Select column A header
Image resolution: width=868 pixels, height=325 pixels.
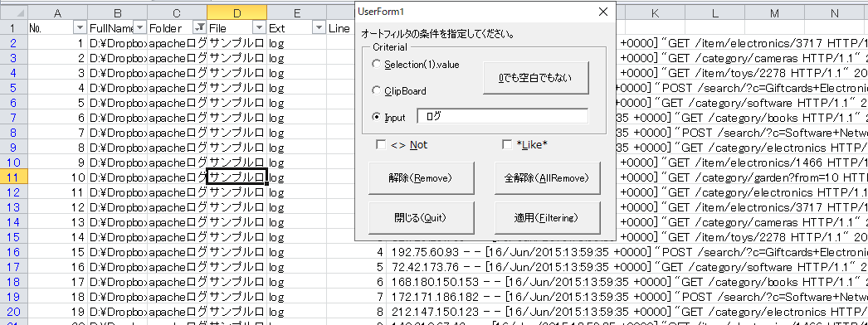point(57,12)
